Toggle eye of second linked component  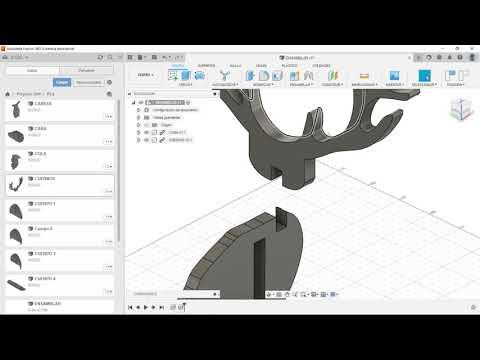tap(146, 140)
